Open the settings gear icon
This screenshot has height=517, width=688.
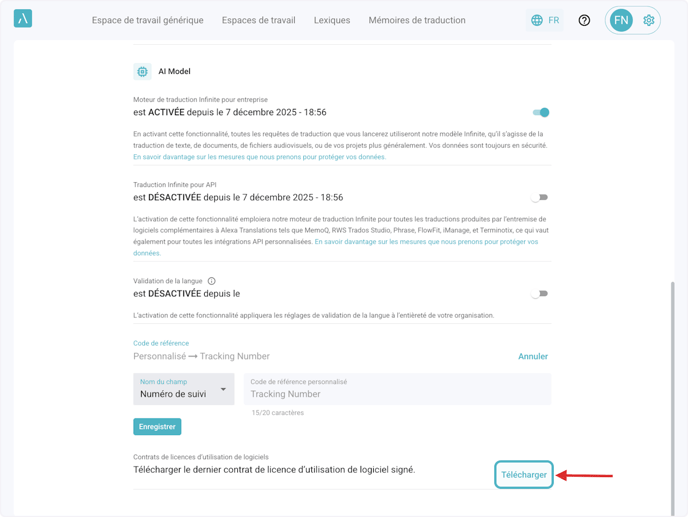click(x=649, y=20)
